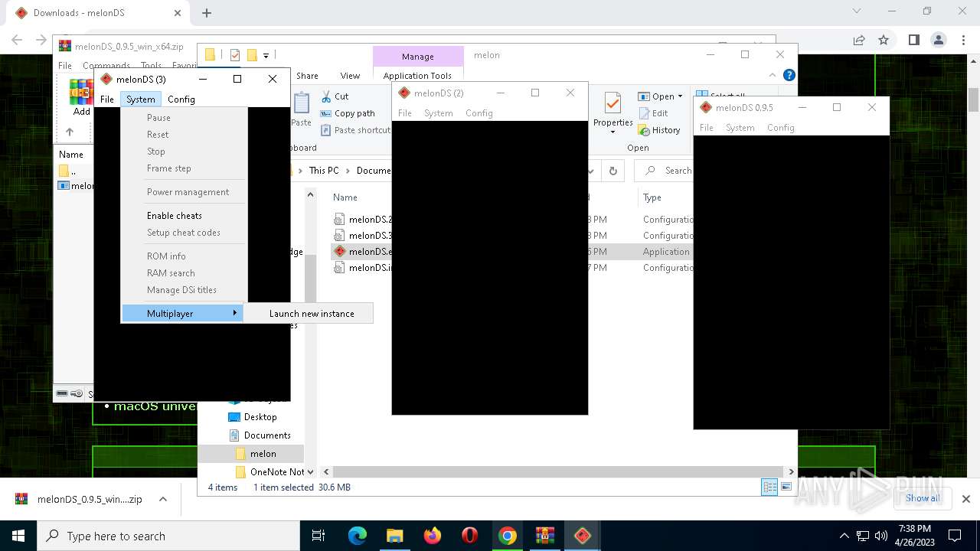Expand Open dropdown arrow in ribbon

(x=680, y=96)
